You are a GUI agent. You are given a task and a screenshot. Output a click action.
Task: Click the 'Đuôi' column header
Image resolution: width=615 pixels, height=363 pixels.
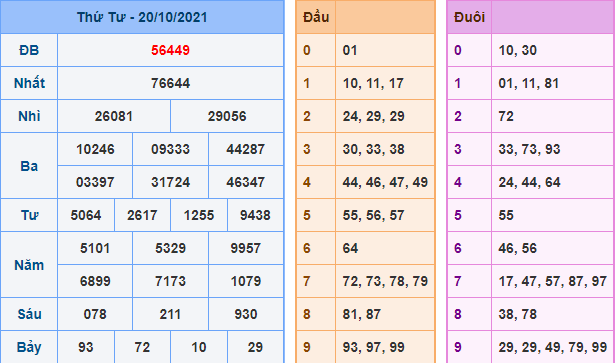coord(469,17)
